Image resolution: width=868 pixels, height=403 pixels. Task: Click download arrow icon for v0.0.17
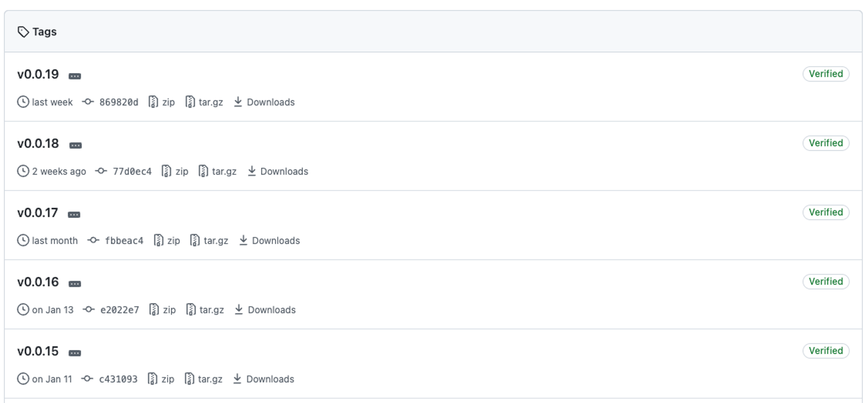coord(243,240)
